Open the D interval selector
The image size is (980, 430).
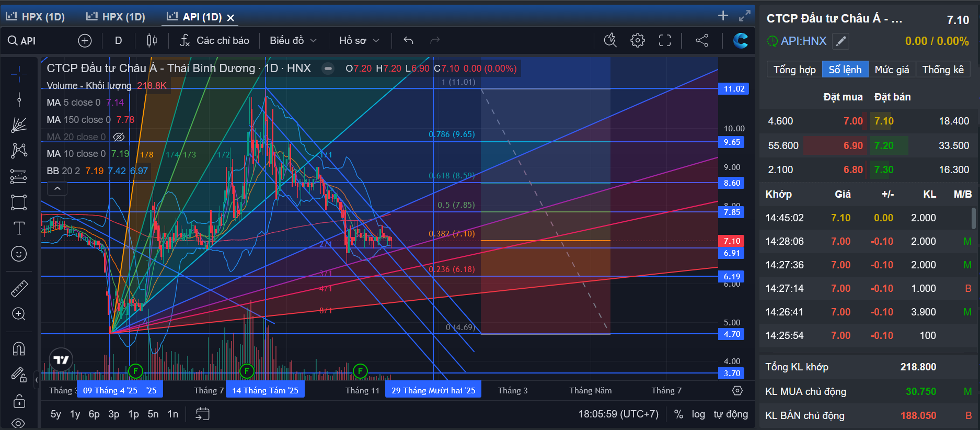[x=119, y=41]
